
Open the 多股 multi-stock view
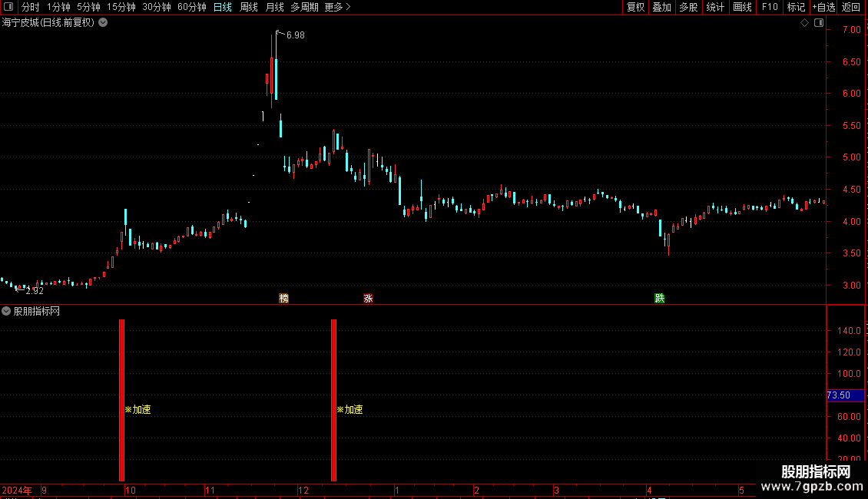[689, 7]
